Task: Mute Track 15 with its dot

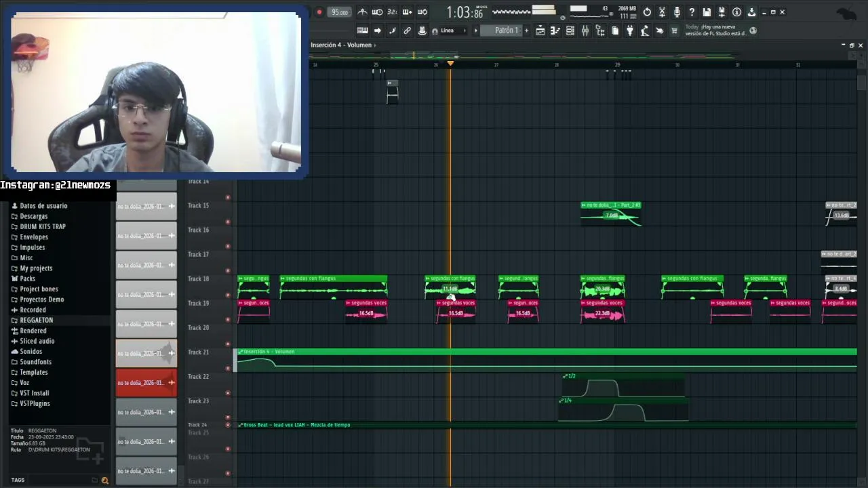Action: pos(228,222)
